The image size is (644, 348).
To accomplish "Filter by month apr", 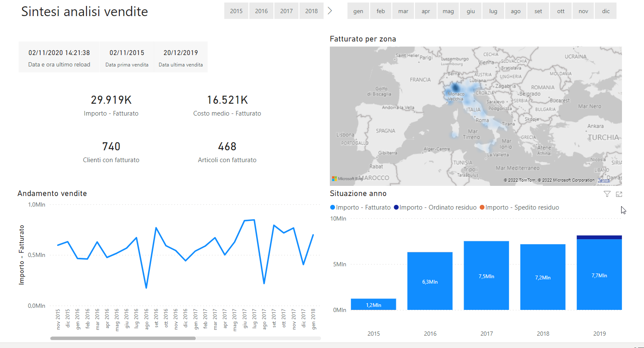I will click(x=426, y=11).
